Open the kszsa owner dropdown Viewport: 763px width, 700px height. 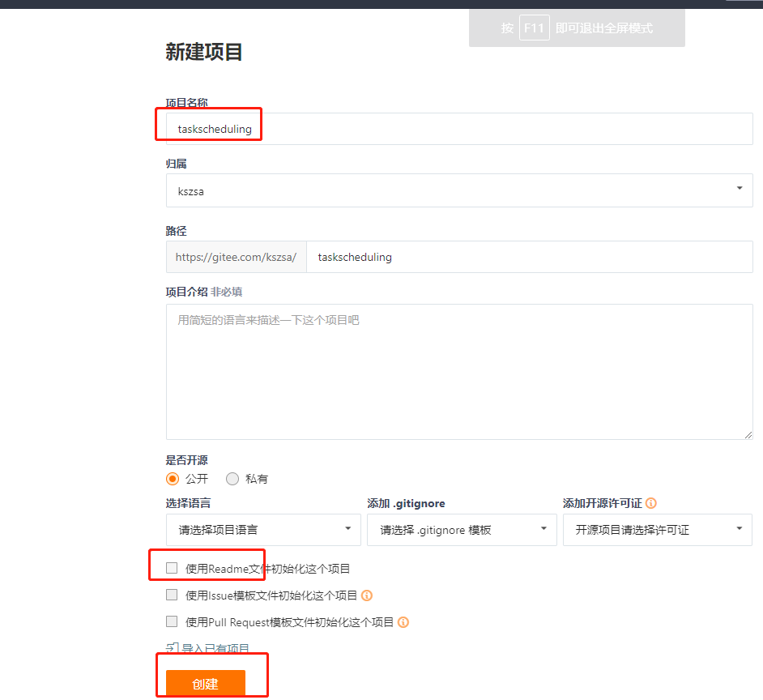459,190
